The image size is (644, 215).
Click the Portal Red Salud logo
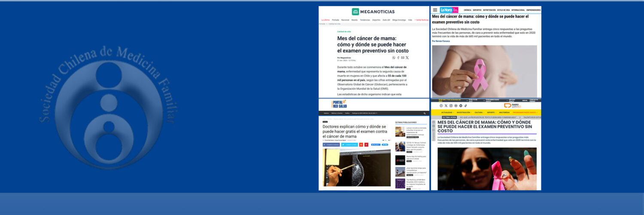click(x=339, y=104)
